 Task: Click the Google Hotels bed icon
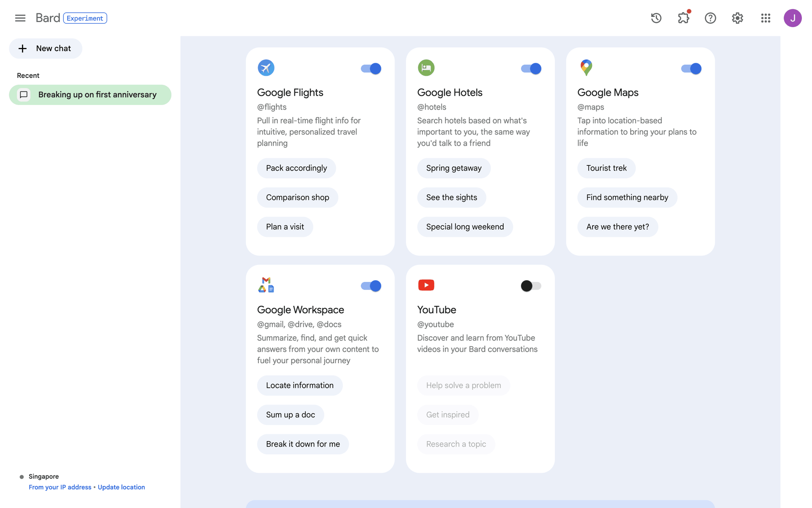[426, 68]
